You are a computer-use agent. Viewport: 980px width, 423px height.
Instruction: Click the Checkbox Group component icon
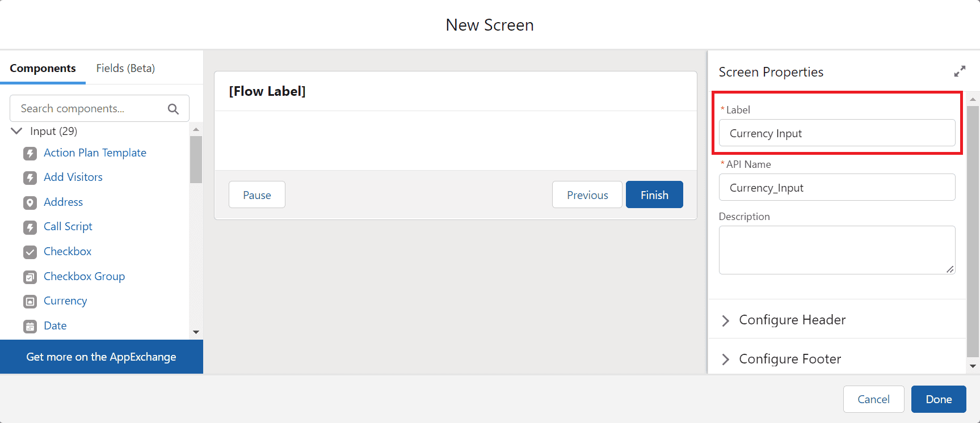coord(30,277)
